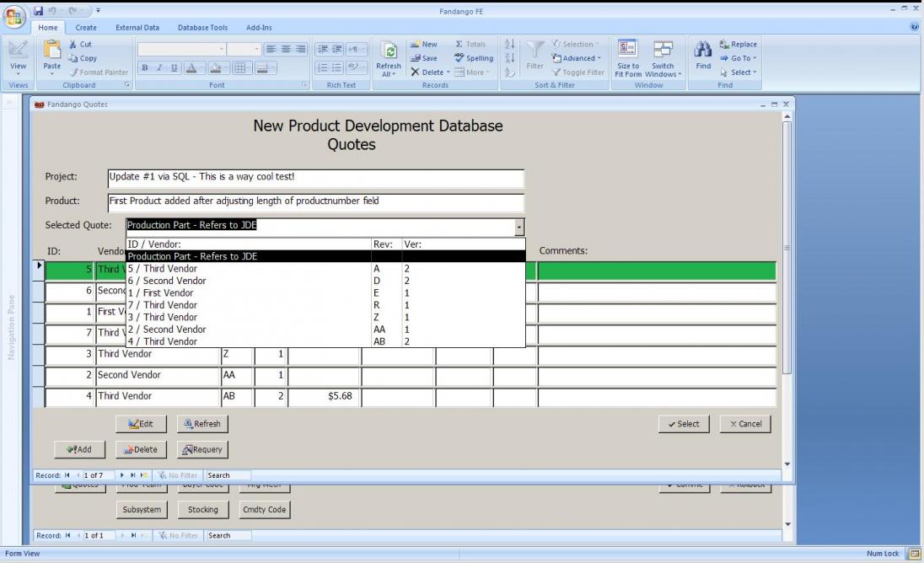
Task: Collapse the Selected Quote combo box arrow
Action: (x=519, y=227)
